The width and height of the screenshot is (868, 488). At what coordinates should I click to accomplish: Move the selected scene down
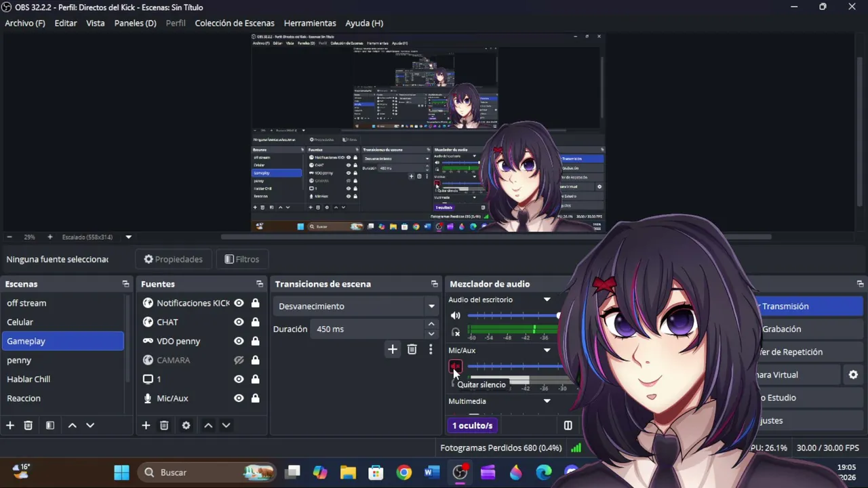coord(90,426)
